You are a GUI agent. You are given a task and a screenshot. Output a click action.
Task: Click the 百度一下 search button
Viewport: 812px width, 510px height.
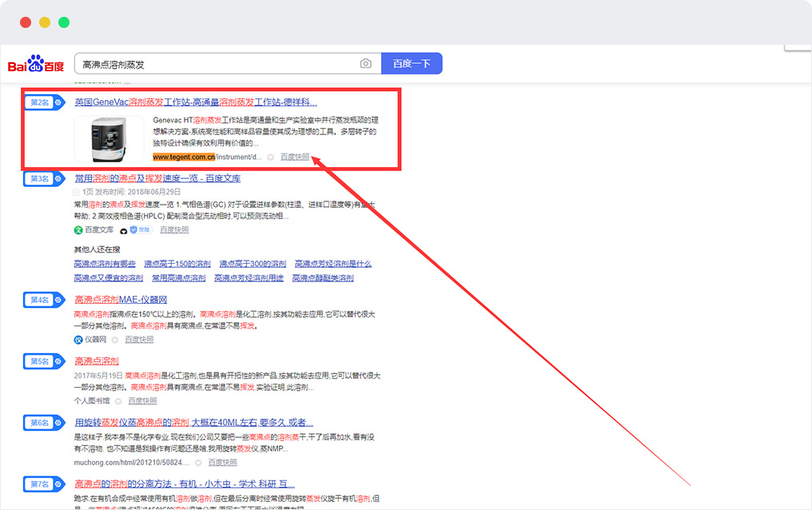[x=412, y=63]
